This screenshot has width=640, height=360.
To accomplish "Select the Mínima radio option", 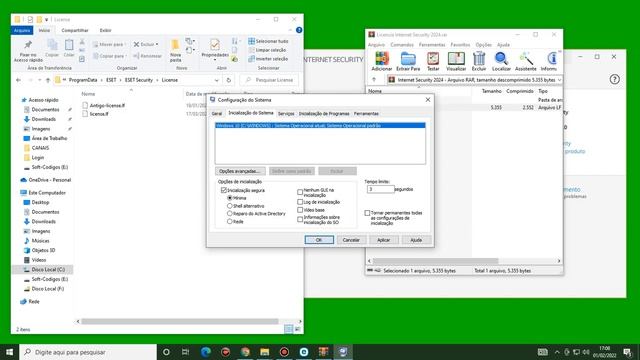I will [x=229, y=198].
